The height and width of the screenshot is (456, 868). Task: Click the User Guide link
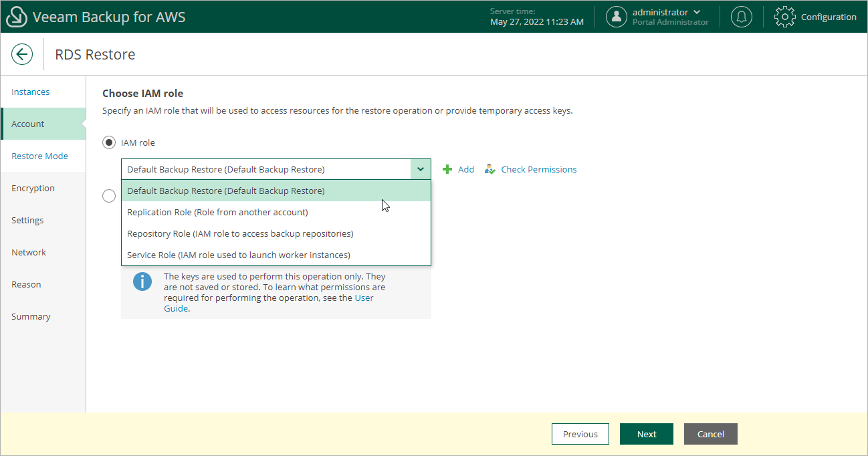[364, 298]
